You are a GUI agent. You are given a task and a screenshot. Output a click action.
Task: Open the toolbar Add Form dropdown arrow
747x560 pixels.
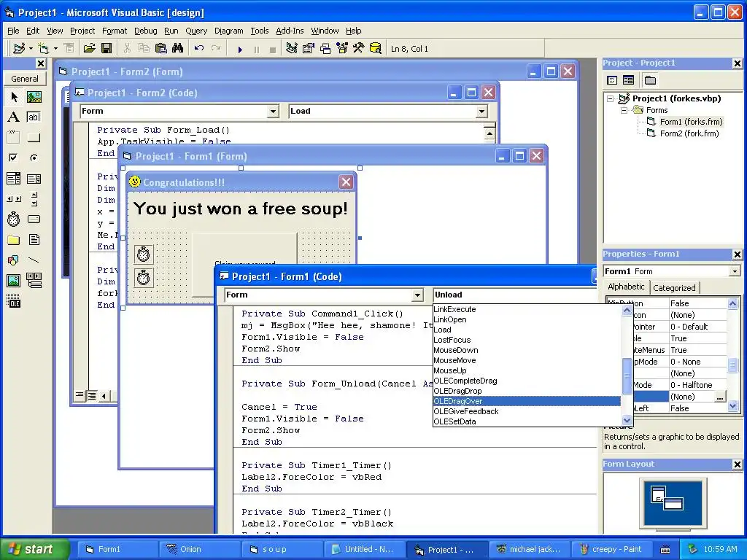(x=55, y=49)
